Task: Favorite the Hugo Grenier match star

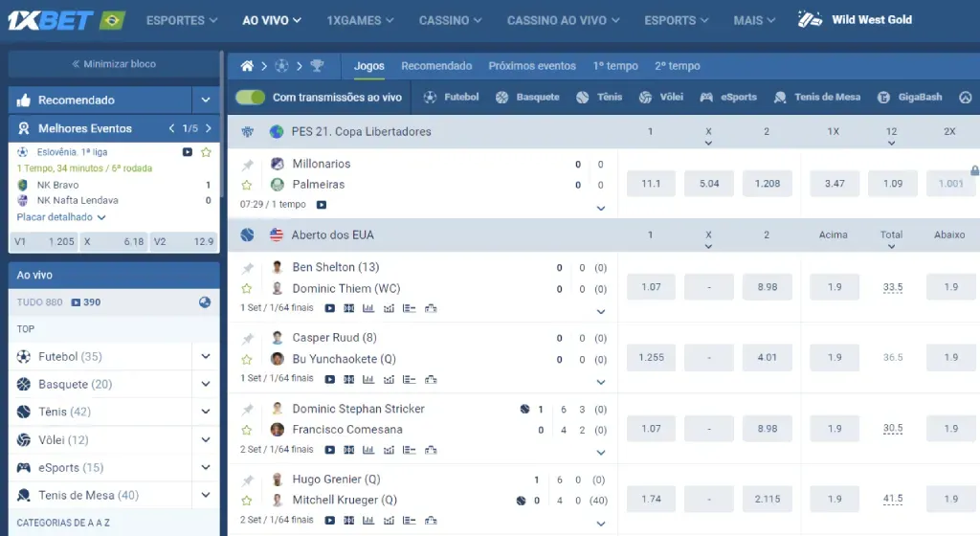Action: (246, 501)
